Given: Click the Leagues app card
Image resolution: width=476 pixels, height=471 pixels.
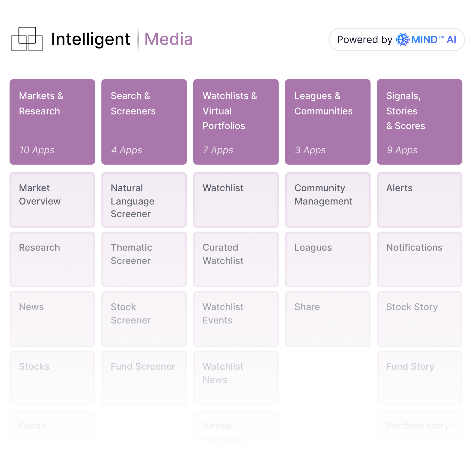Looking at the screenshot, I should click(327, 259).
